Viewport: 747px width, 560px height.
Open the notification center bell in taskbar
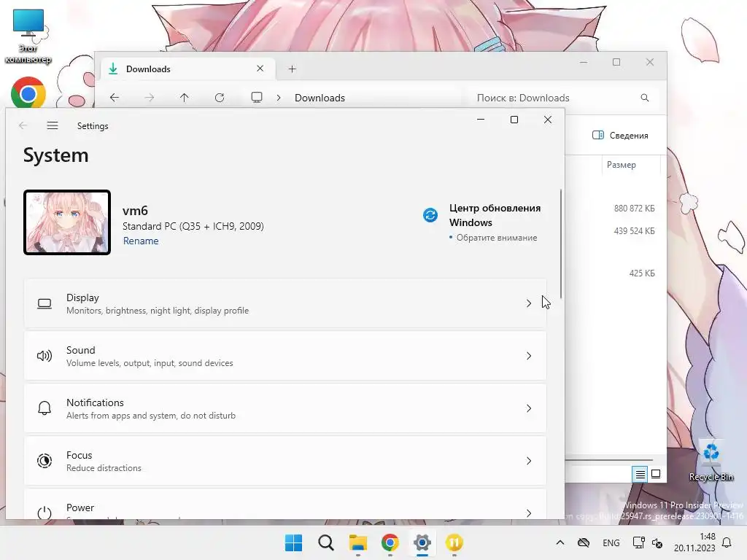pos(727,542)
